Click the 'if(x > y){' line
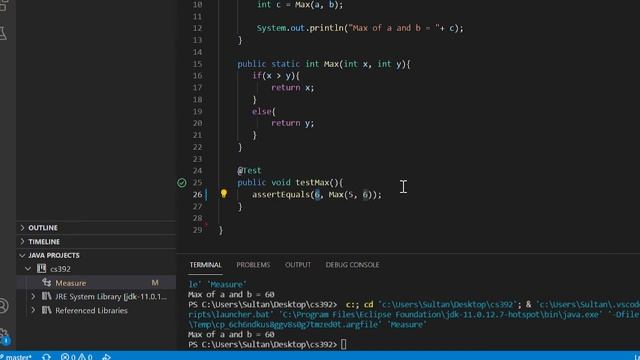640x360 pixels. click(276, 76)
